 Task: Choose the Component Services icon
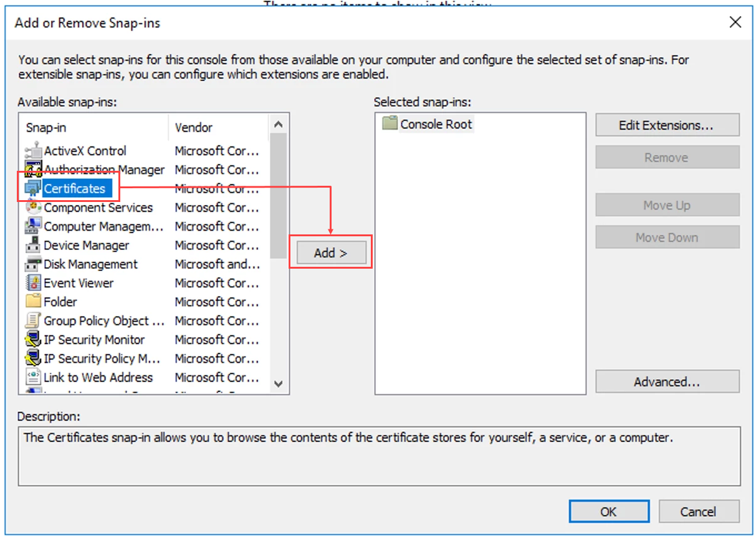33,208
